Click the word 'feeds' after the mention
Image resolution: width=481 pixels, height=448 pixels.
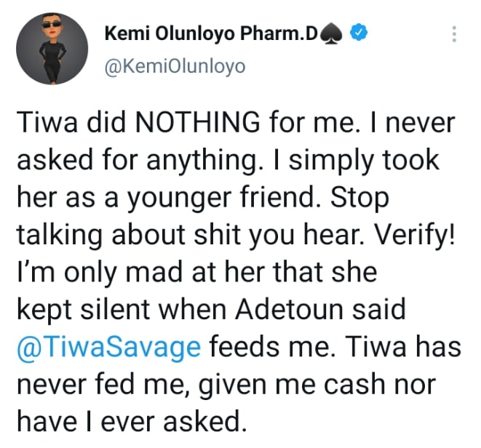pos(245,348)
